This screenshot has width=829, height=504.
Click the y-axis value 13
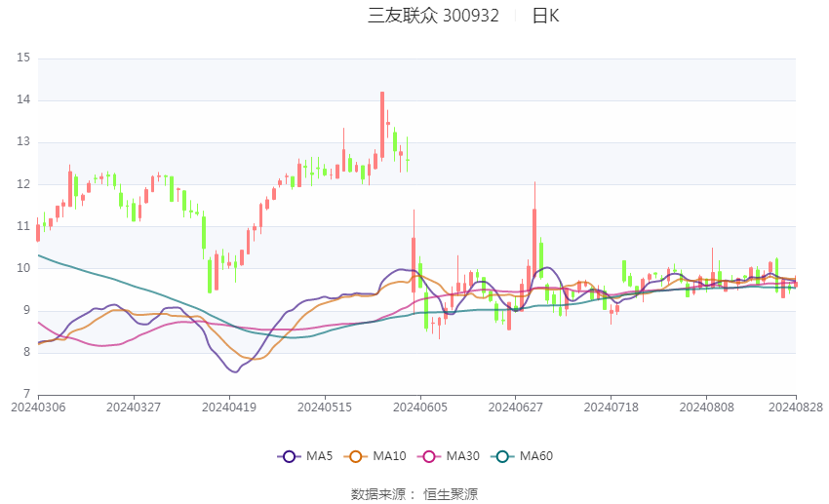click(x=23, y=141)
